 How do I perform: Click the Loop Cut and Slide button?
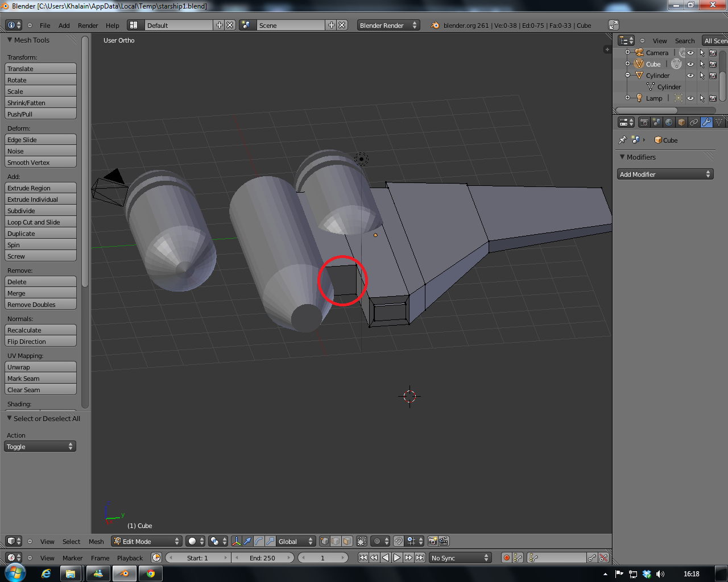pyautogui.click(x=40, y=222)
